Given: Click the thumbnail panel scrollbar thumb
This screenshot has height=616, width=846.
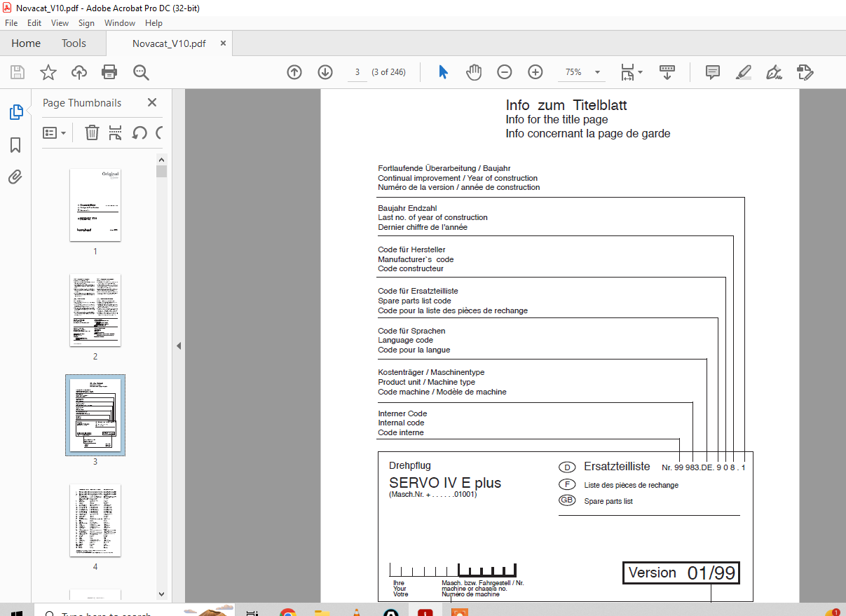Looking at the screenshot, I should [161, 172].
